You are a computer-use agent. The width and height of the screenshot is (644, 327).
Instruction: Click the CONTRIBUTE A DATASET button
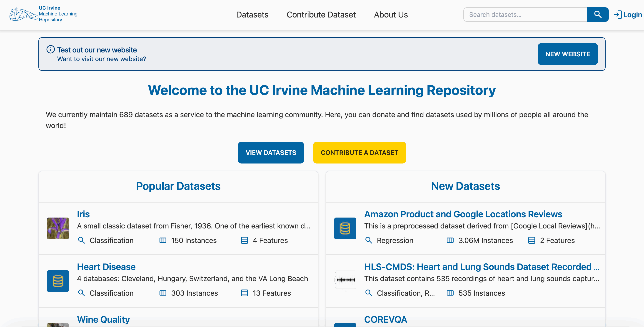[359, 152]
